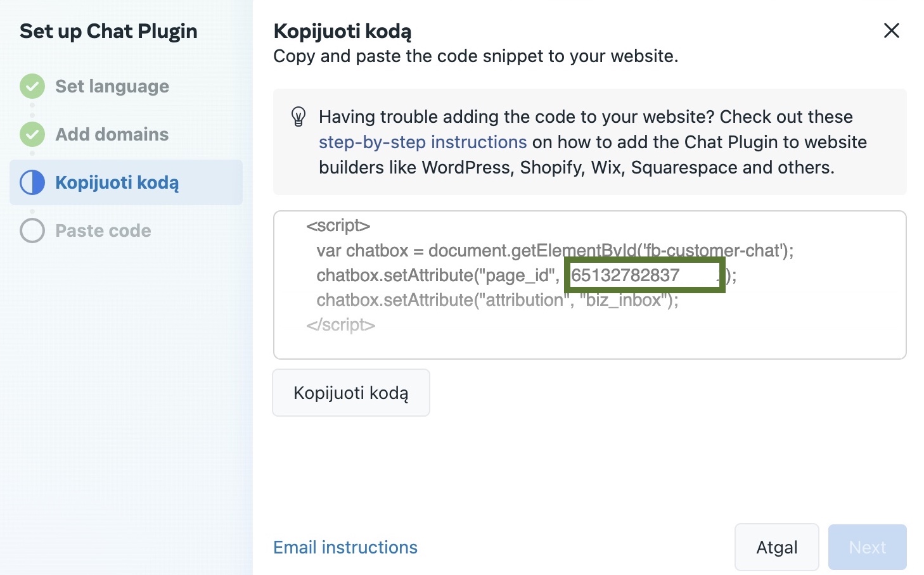Screen dimensions: 924x575
Task: Click the highlighted page ID number
Action: coord(626,275)
